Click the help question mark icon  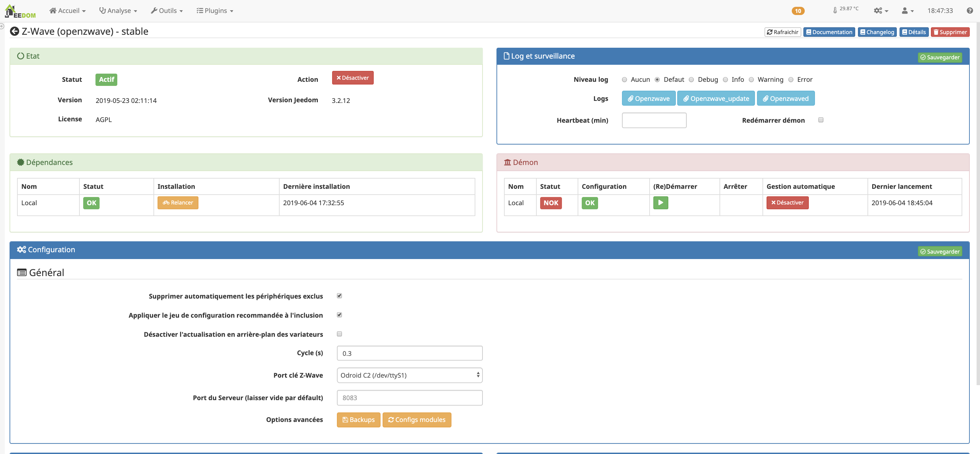969,11
